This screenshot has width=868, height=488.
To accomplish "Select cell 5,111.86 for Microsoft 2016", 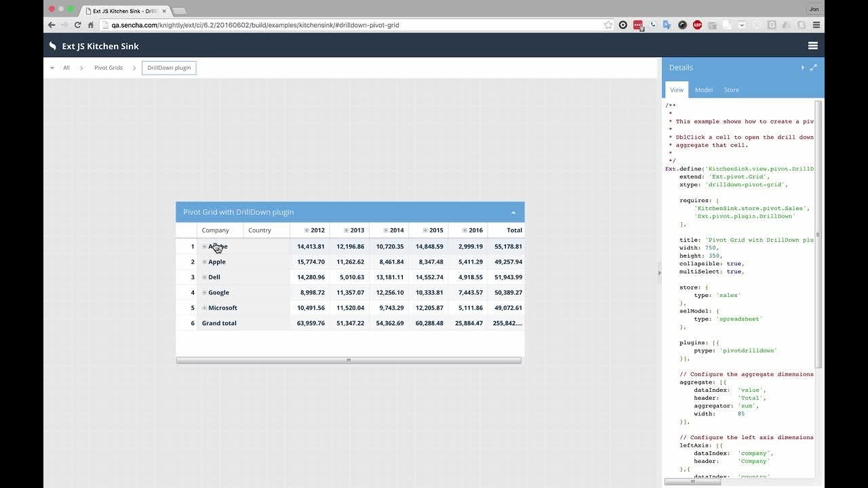I will tap(468, 308).
